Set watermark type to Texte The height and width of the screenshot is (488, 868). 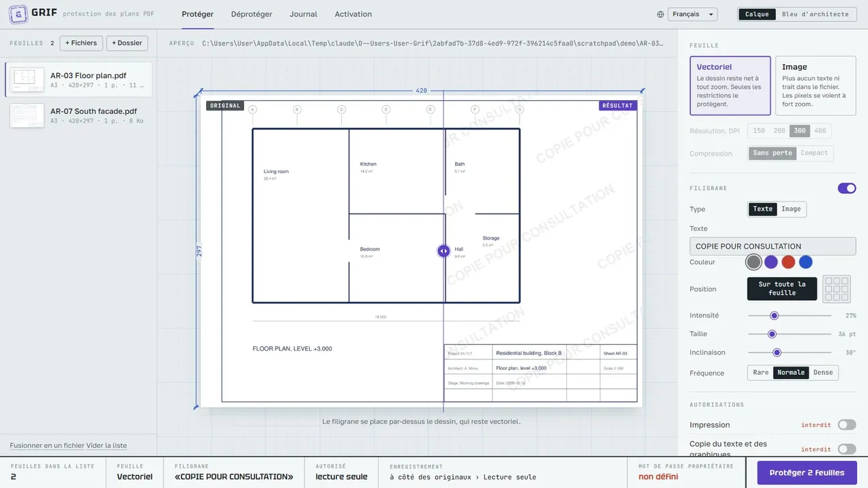[763, 209]
